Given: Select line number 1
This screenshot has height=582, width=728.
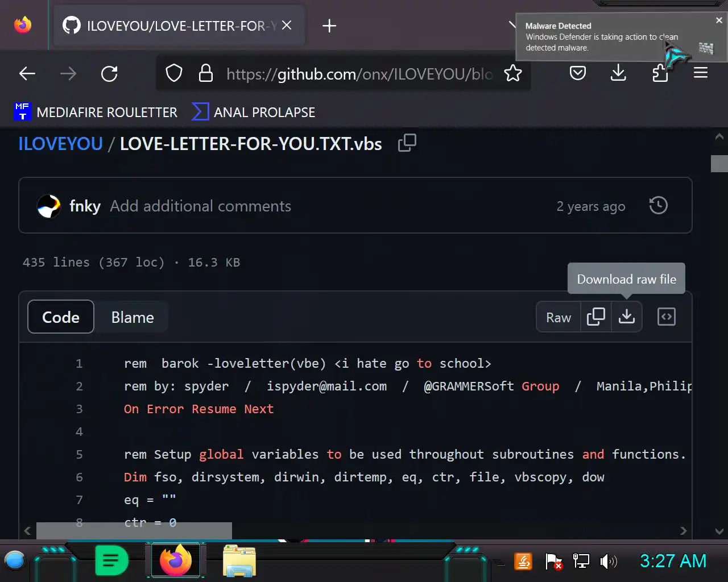Looking at the screenshot, I should click(79, 364).
